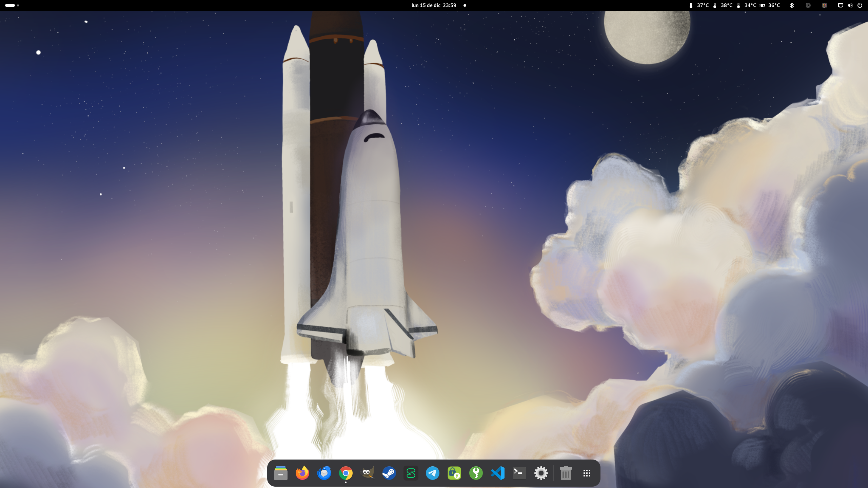Open Visual Studio Code
868x488 pixels.
tap(497, 473)
